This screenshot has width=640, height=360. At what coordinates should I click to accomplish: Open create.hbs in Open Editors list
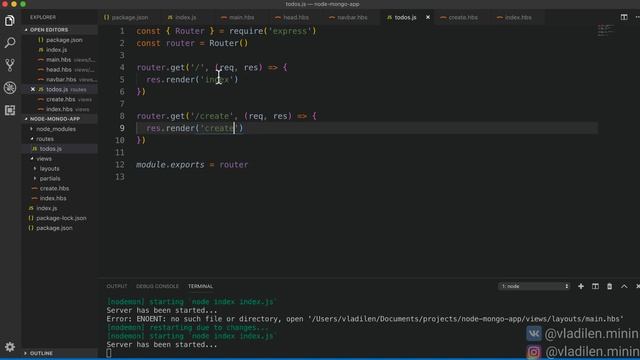(60, 99)
